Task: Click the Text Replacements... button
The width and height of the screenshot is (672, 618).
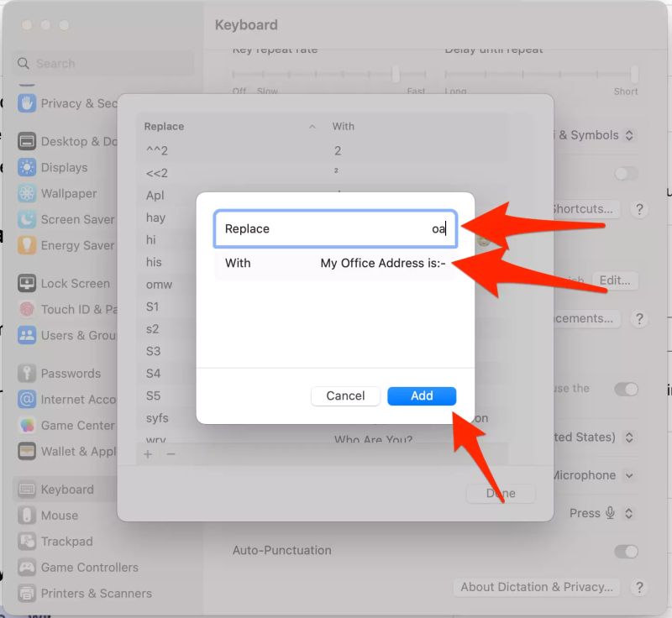Action: (x=585, y=318)
